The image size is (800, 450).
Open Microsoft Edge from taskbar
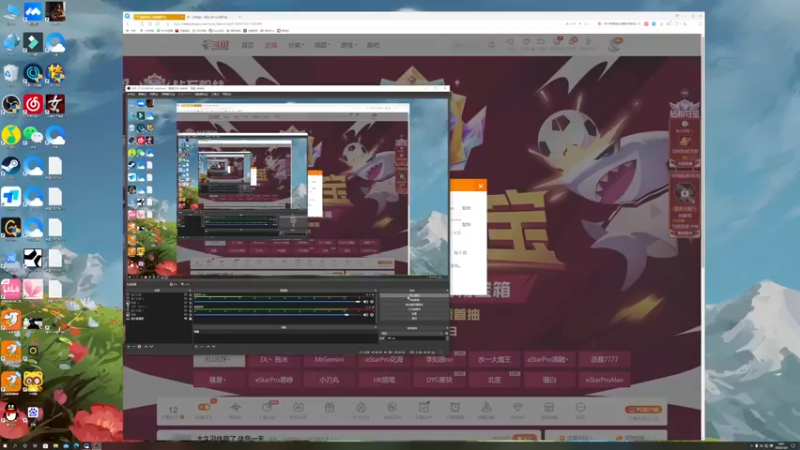(x=76, y=446)
